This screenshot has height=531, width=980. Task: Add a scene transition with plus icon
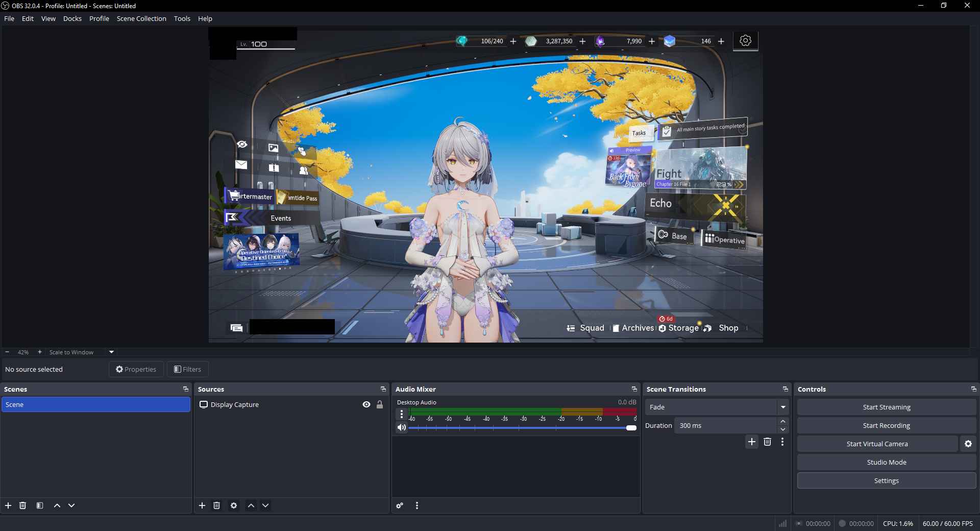752,442
